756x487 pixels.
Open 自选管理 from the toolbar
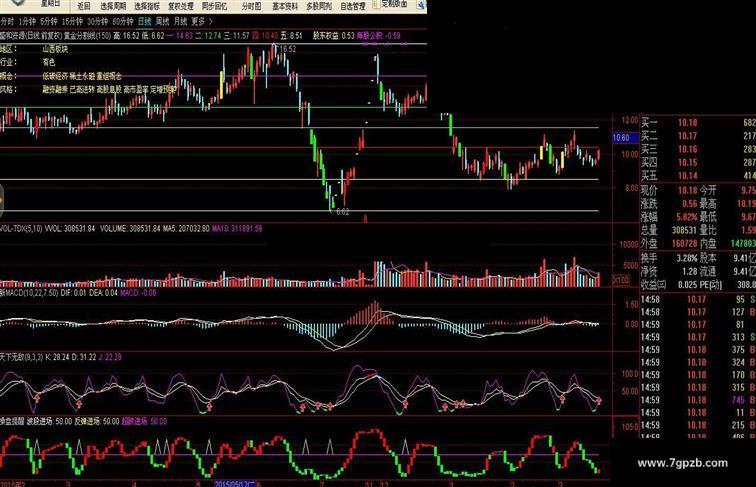click(x=353, y=6)
